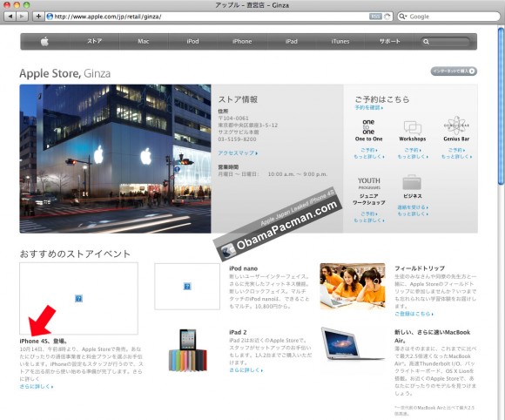Viewport: 505px width, 420px height.
Task: Click the iPhone 4S、登場。 heading
Action: point(44,341)
